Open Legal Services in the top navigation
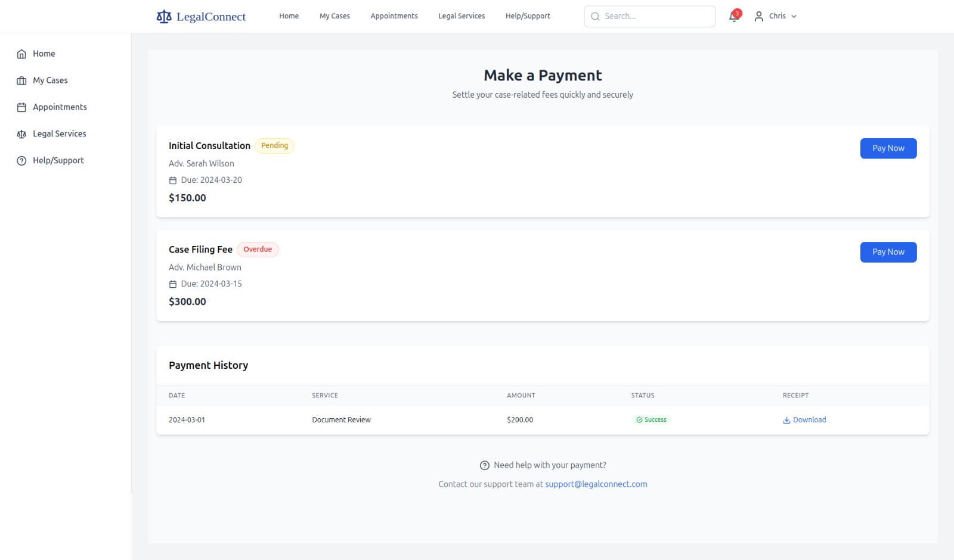Viewport: 954px width, 560px height. (461, 16)
